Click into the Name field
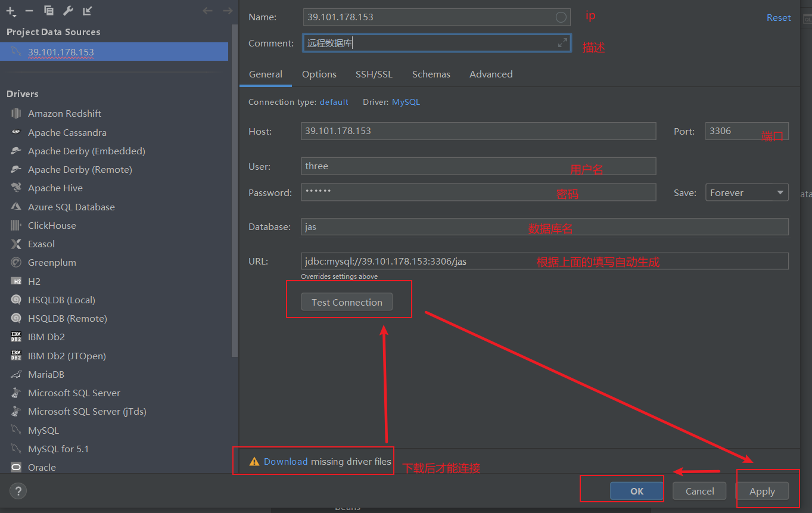 point(437,17)
